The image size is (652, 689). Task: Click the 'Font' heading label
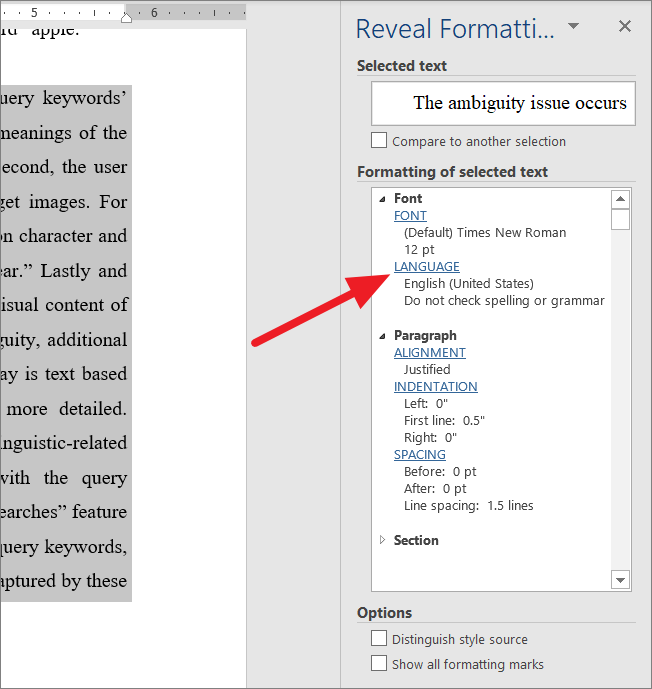(x=408, y=199)
